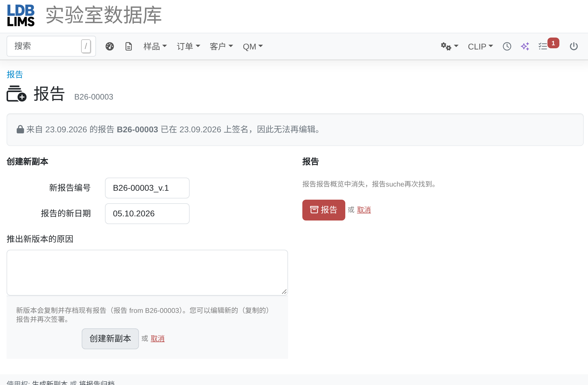Viewport: 588px width, 385px height.
Task: Click 取消 next to 创建新副本
Action: pos(158,339)
